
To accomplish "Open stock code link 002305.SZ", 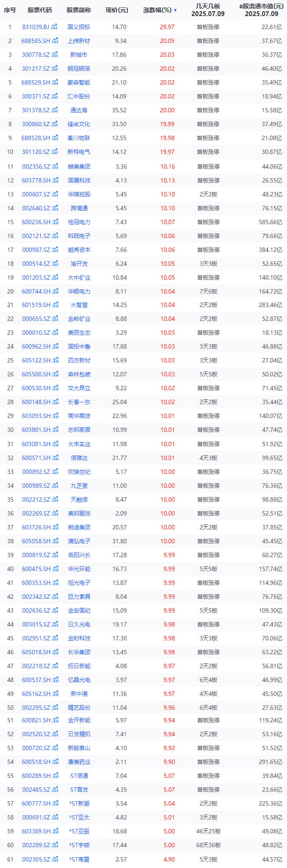I will pos(36,859).
